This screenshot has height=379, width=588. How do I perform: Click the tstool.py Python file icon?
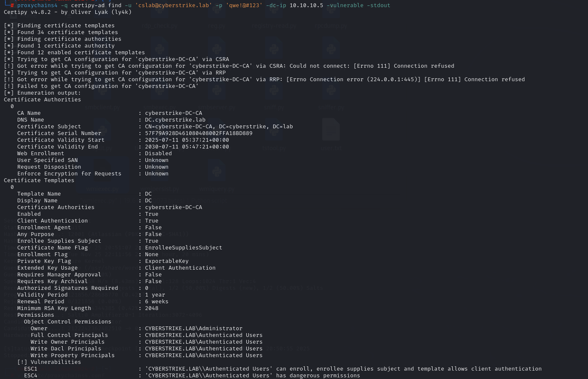274,130
